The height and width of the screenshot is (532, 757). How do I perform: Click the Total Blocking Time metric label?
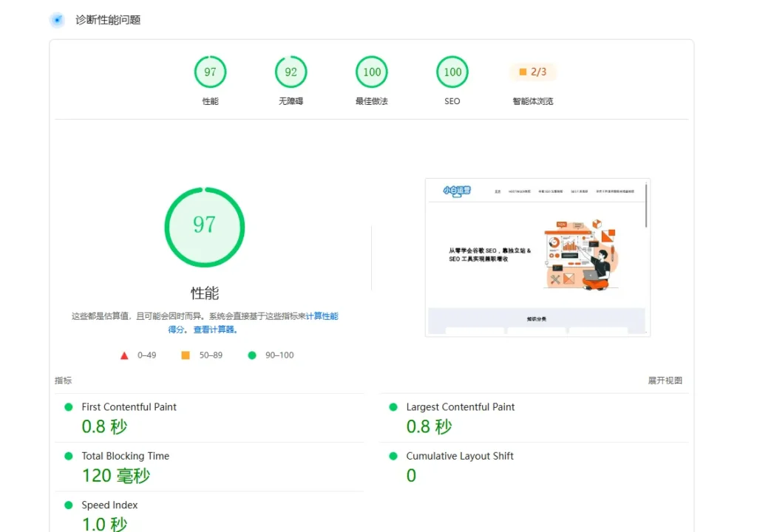[x=125, y=456]
